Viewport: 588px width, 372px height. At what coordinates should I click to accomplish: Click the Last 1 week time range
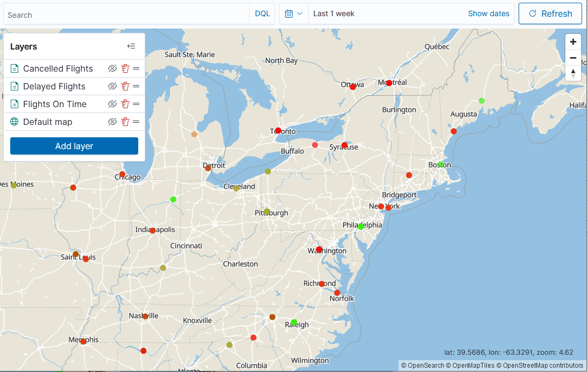[x=334, y=13]
